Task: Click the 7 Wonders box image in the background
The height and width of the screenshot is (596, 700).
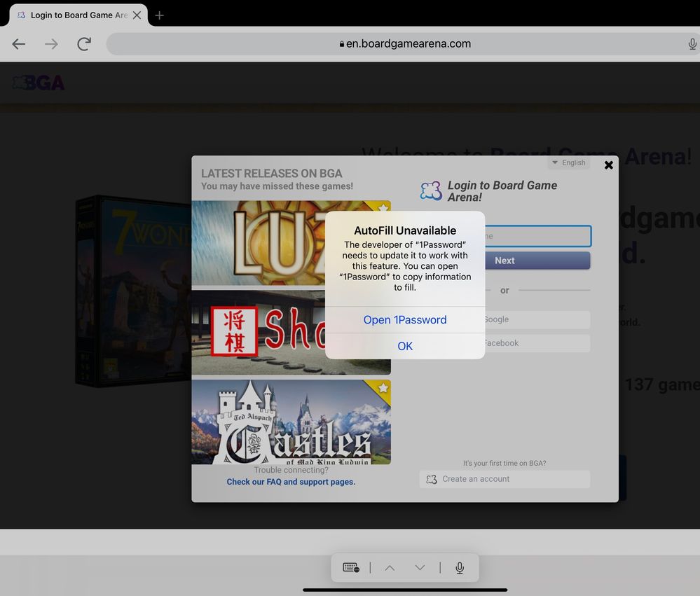Action: click(133, 291)
